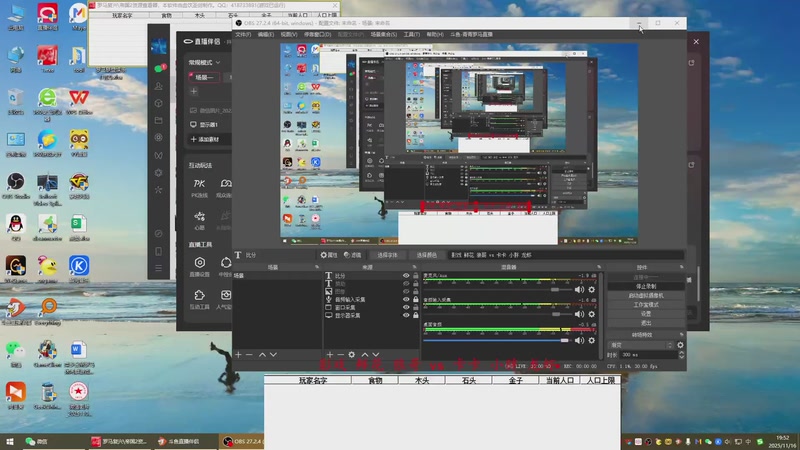The width and height of the screenshot is (800, 450).
Task: Add a new scene with plus icon in OBS Scenes dock
Action: coord(238,354)
